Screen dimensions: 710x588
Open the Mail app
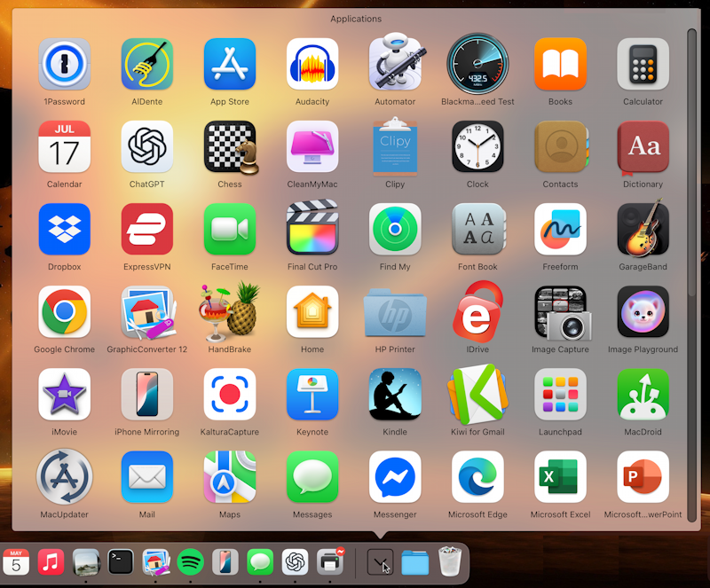click(146, 476)
